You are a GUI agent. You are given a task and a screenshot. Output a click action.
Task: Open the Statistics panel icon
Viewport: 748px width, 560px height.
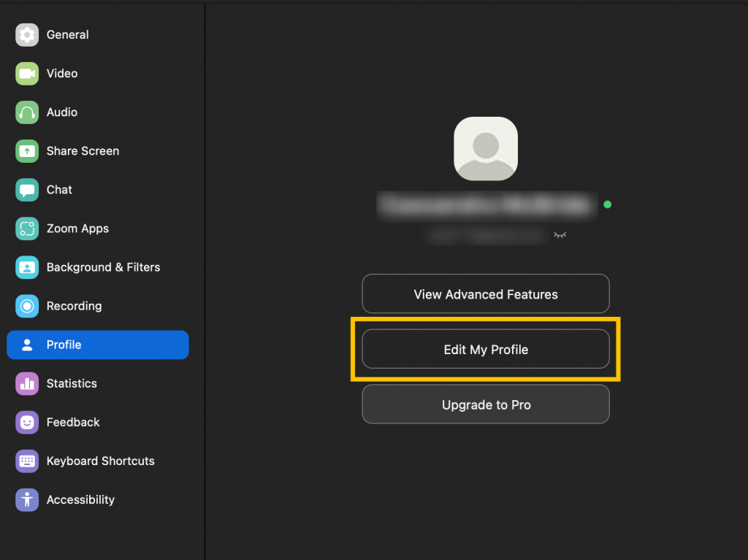pos(26,383)
